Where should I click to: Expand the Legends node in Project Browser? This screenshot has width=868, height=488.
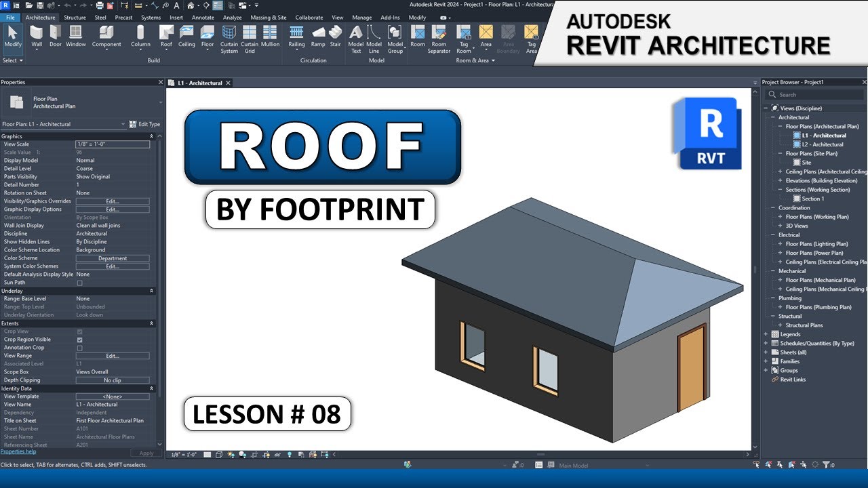(766, 334)
